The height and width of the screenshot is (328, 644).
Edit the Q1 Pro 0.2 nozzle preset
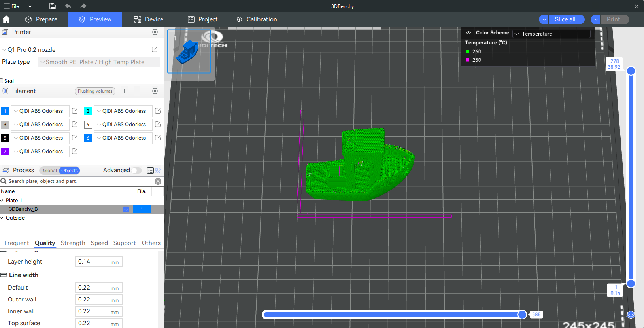point(155,49)
